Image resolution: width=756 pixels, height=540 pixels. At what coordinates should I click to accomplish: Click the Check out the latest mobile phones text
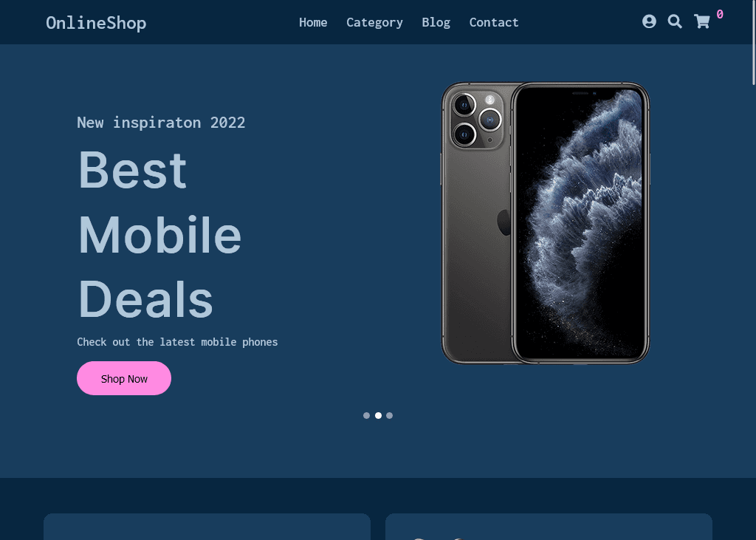(x=177, y=342)
